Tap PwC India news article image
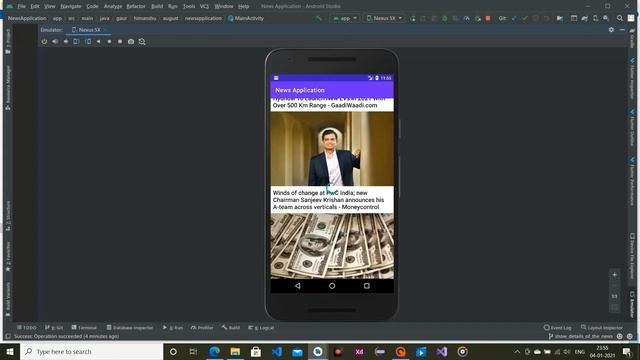 [x=332, y=149]
